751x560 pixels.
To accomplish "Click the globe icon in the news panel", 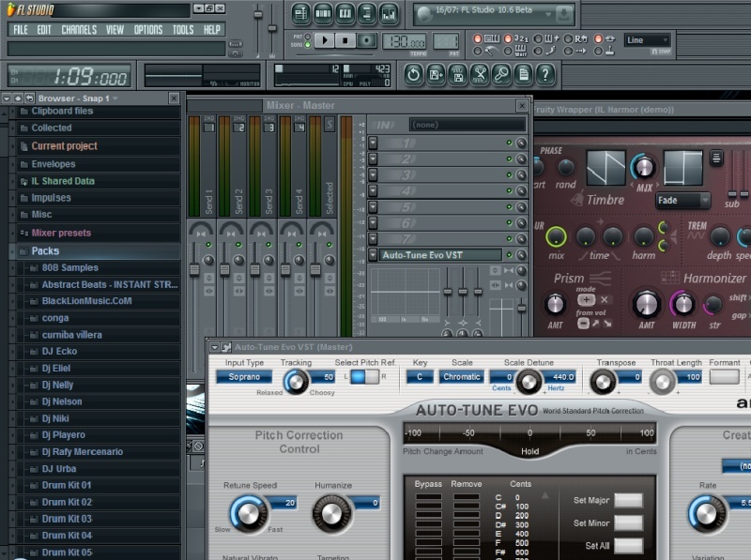I will [424, 14].
